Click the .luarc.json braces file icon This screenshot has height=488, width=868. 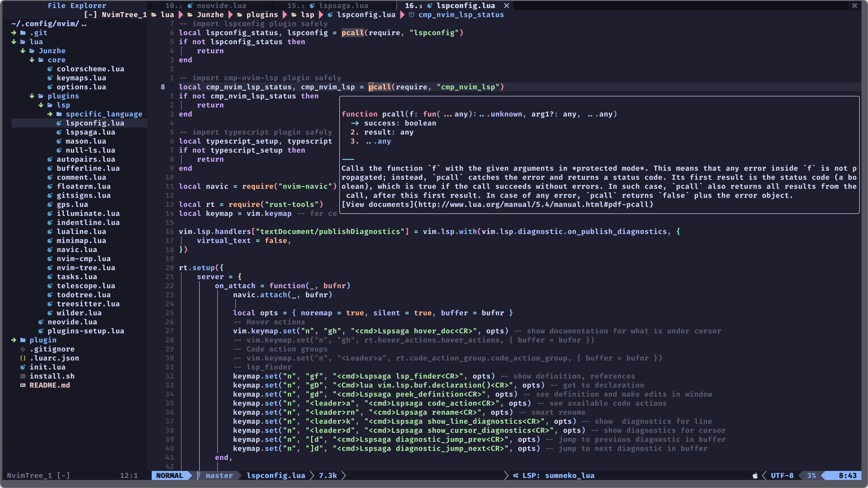[23, 358]
